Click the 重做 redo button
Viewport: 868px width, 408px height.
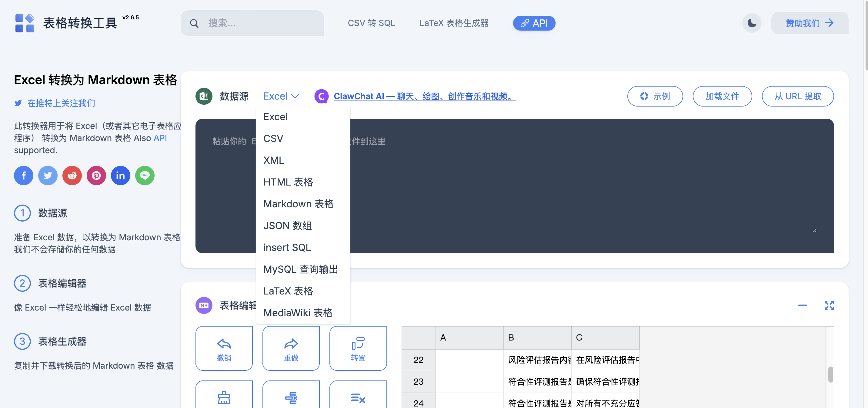[x=291, y=348]
